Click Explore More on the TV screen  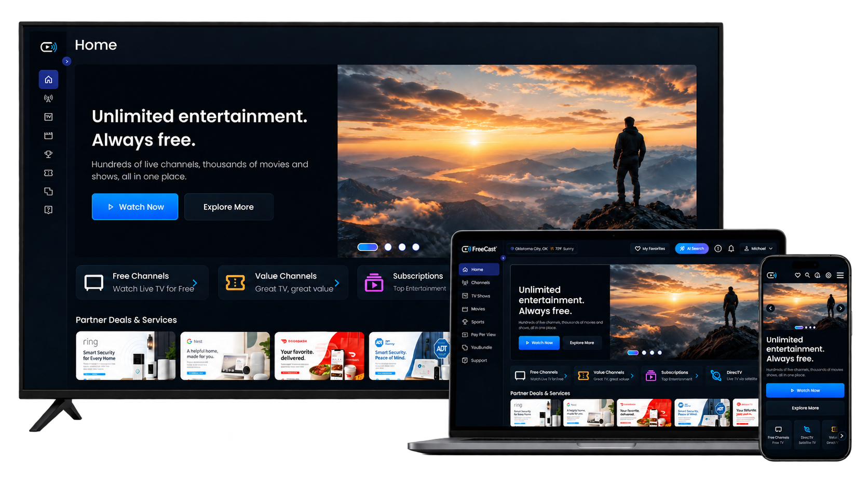click(x=228, y=207)
